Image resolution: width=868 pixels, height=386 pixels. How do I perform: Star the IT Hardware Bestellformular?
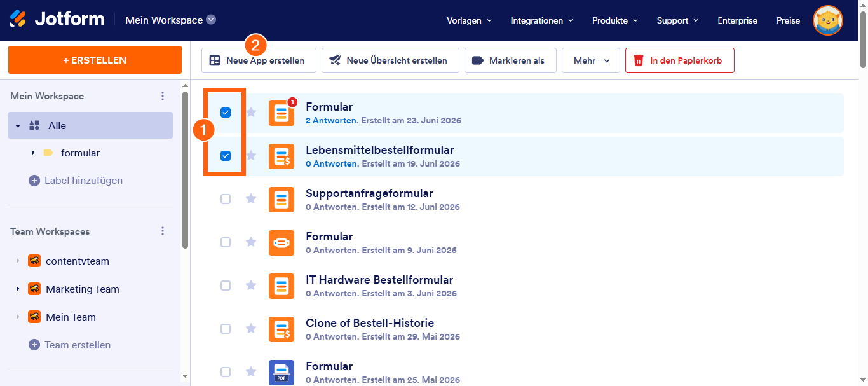251,286
